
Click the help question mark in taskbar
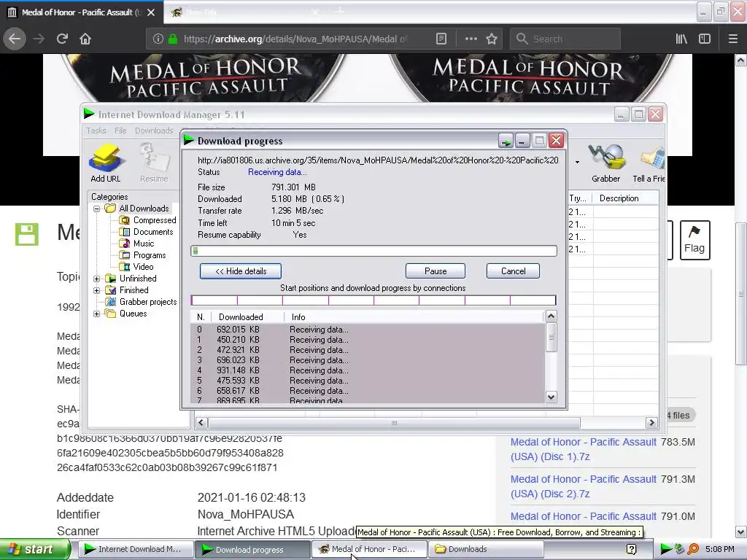point(632,549)
